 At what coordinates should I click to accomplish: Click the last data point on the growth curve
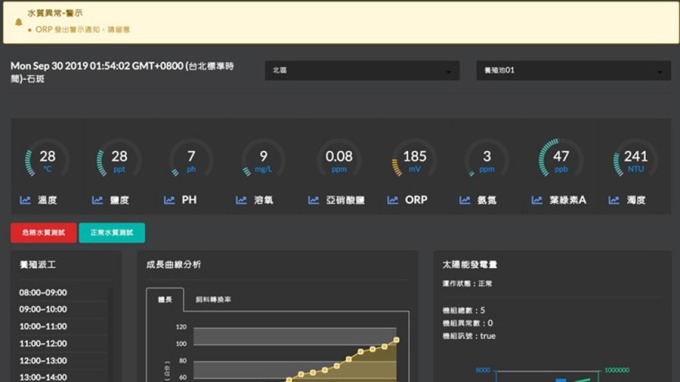point(396,340)
